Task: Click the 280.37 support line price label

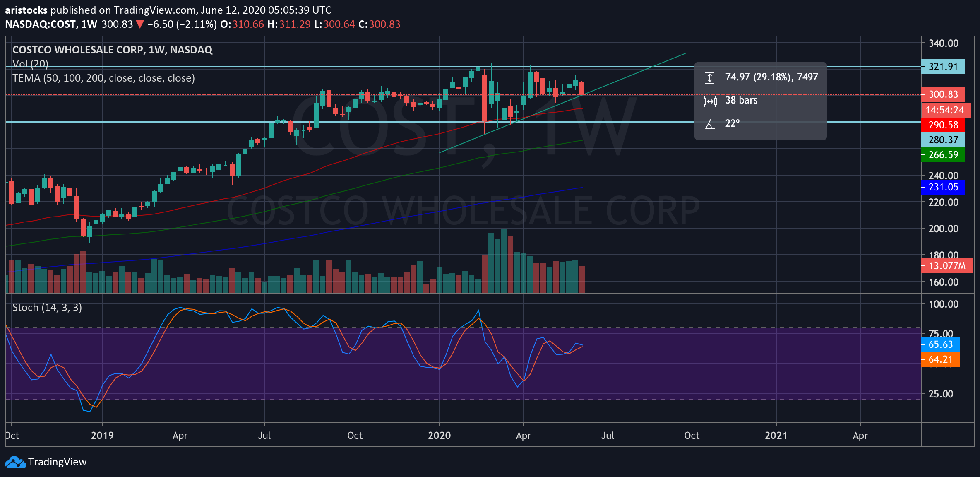Action: coord(943,140)
